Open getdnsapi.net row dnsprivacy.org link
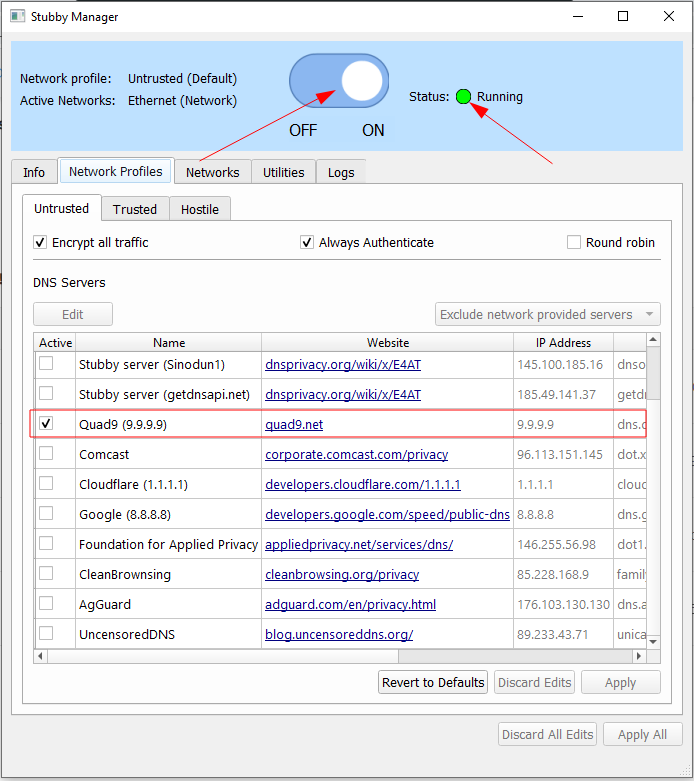This screenshot has width=694, height=781. click(343, 394)
